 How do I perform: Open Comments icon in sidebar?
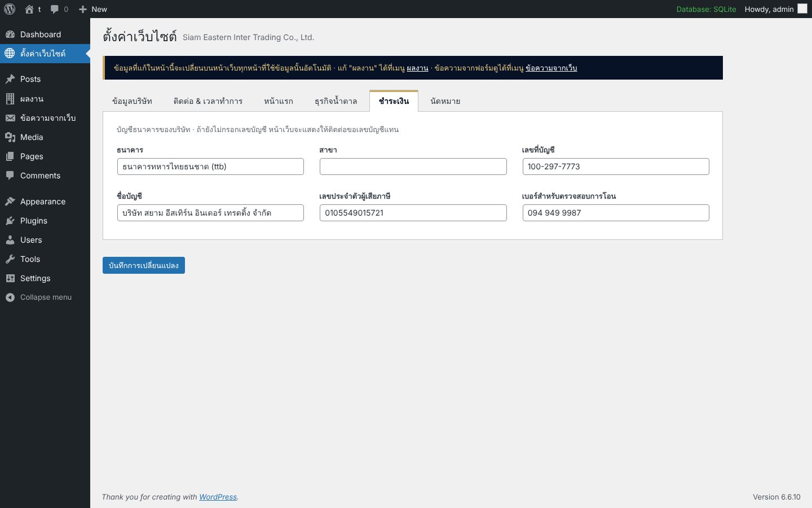point(10,176)
